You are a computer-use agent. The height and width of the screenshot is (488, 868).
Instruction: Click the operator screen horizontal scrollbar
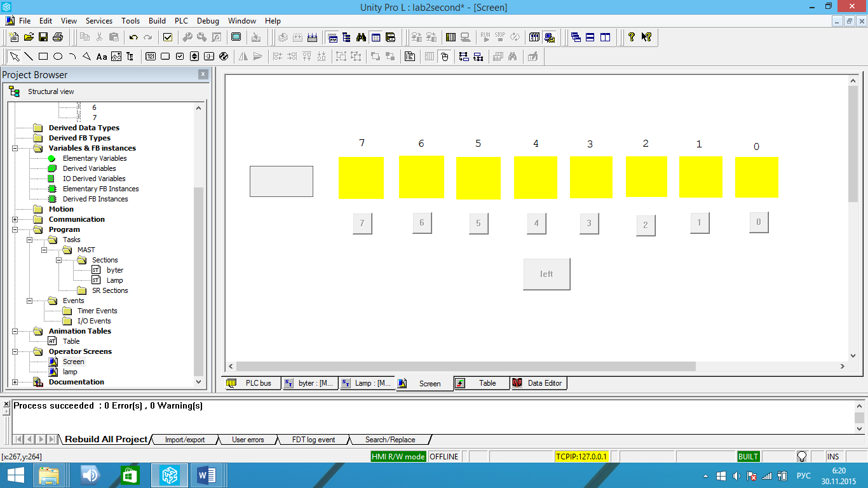pos(466,366)
